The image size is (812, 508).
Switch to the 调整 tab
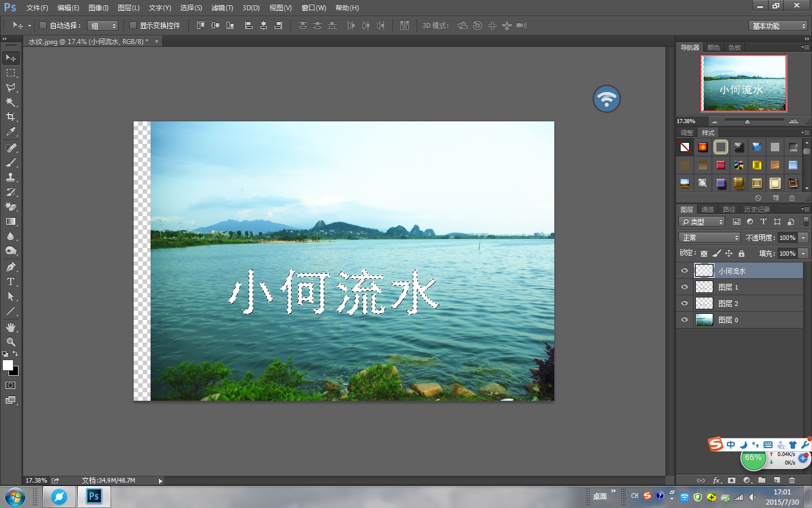[x=687, y=133]
